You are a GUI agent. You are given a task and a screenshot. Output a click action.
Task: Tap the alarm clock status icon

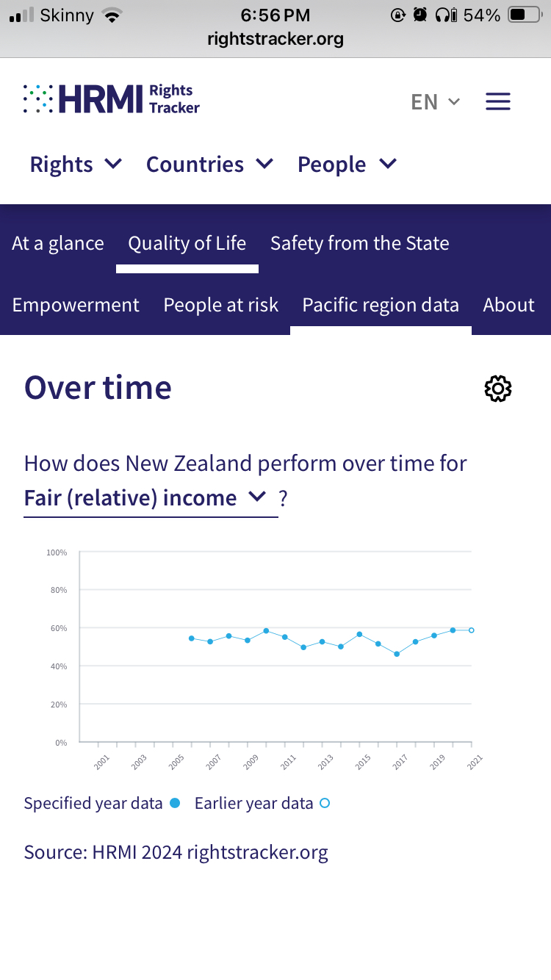coord(419,15)
